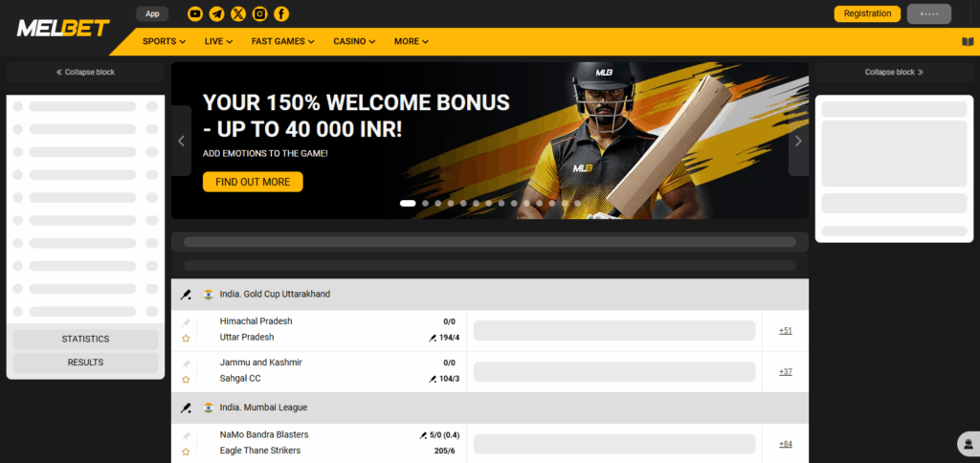This screenshot has height=463, width=980.
Task: Open the MORE dropdown menu
Action: [412, 42]
